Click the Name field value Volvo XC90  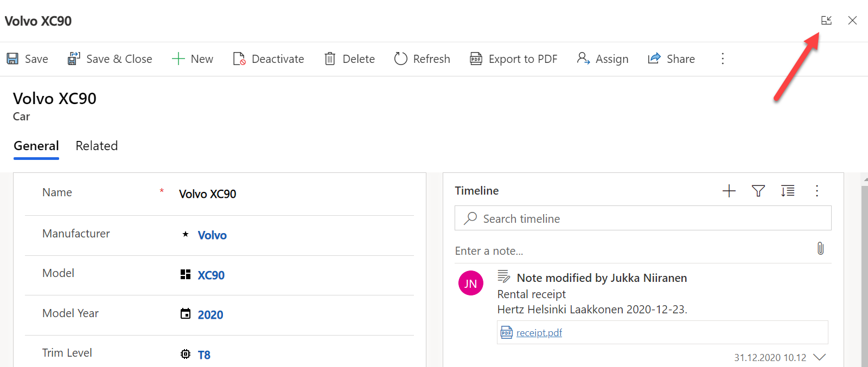(208, 194)
